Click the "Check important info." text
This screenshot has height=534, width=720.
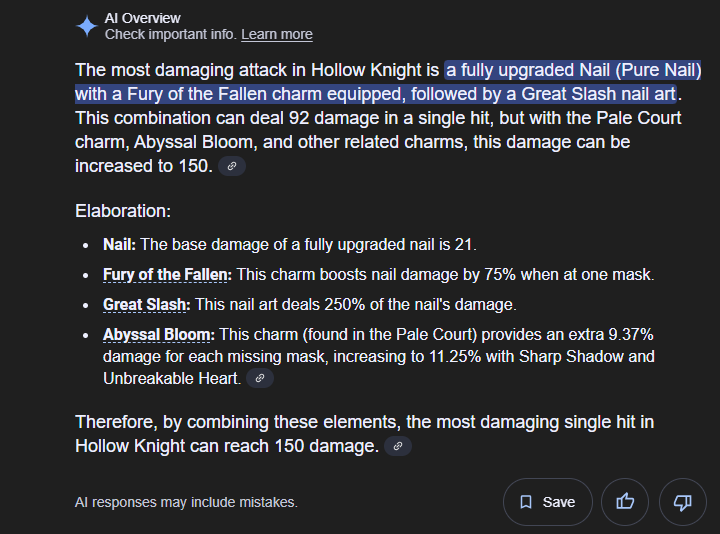(x=170, y=34)
